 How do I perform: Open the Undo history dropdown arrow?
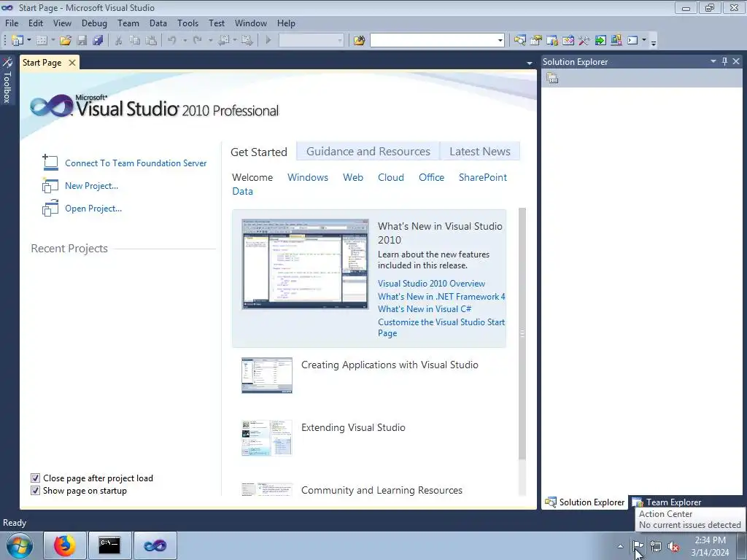[x=185, y=41]
